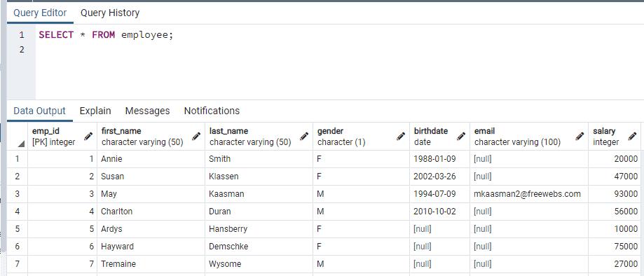Click the birthdate column pencil icon

pyautogui.click(x=461, y=137)
